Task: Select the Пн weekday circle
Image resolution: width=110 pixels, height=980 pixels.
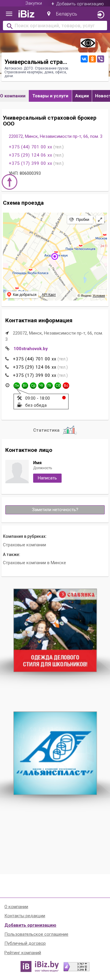Action: pos(17,385)
